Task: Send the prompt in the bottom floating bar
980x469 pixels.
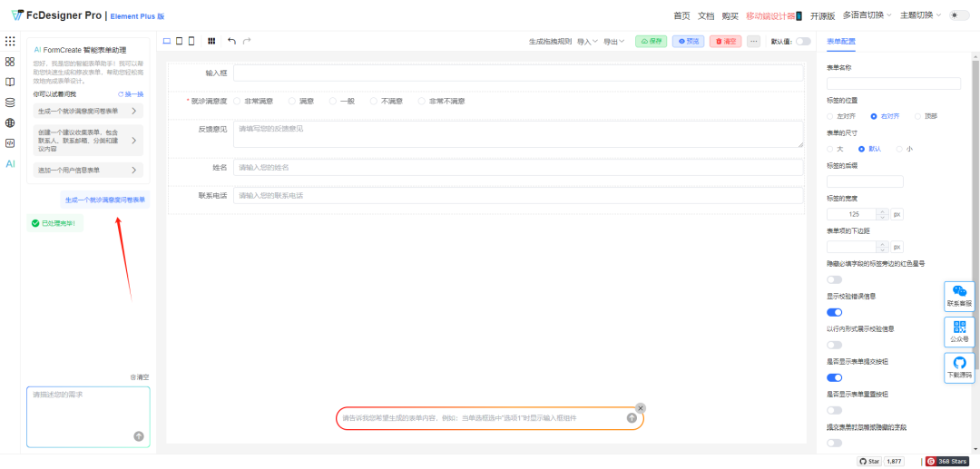Action: coord(632,418)
